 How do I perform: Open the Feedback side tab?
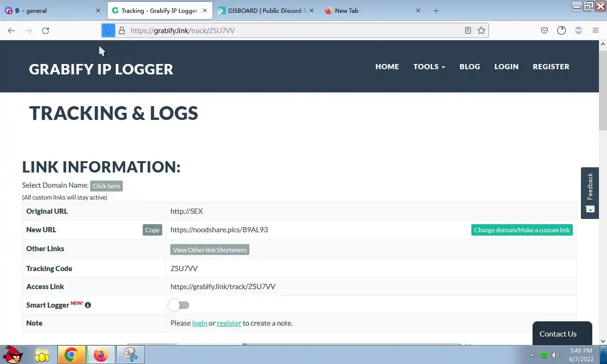pos(590,193)
